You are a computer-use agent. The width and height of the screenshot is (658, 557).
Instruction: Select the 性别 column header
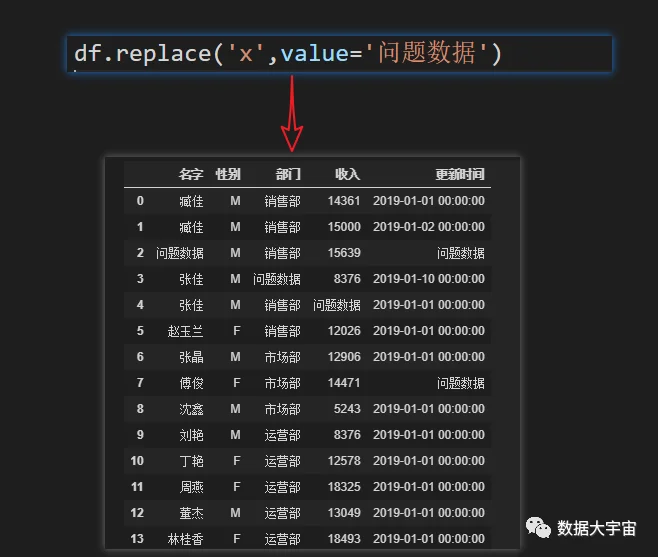tap(228, 174)
